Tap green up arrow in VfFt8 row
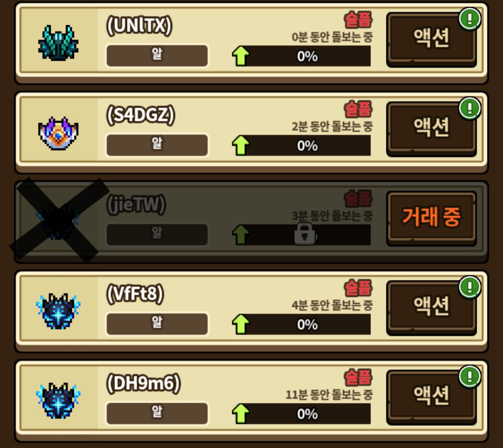This screenshot has height=448, width=503. [x=241, y=324]
